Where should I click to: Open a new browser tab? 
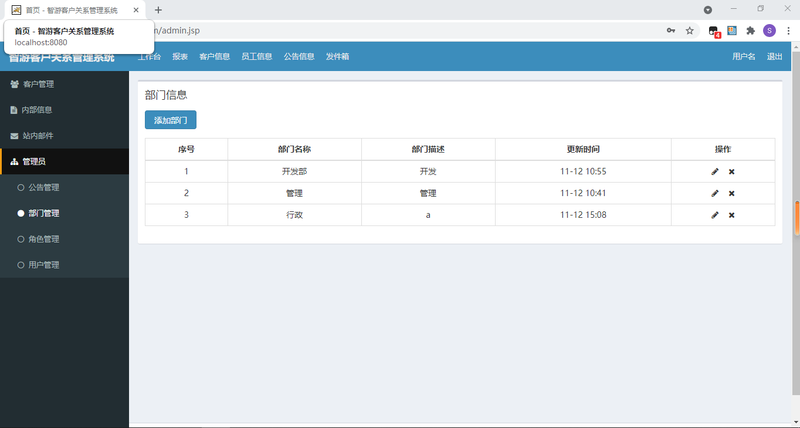[x=158, y=10]
